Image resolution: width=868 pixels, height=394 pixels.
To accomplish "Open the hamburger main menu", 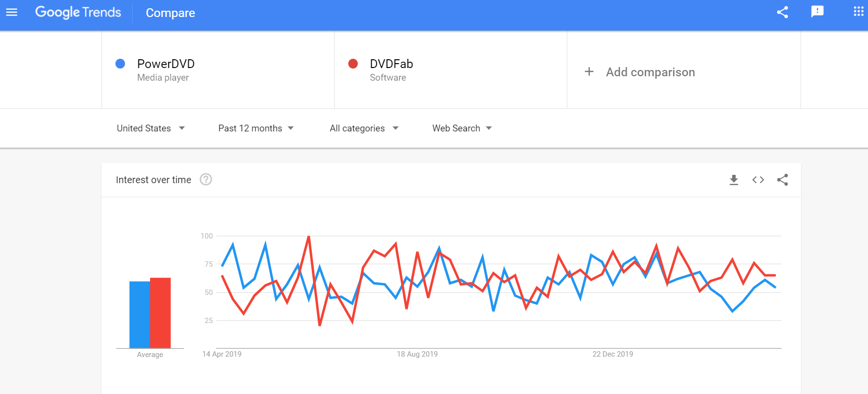I will coord(12,12).
